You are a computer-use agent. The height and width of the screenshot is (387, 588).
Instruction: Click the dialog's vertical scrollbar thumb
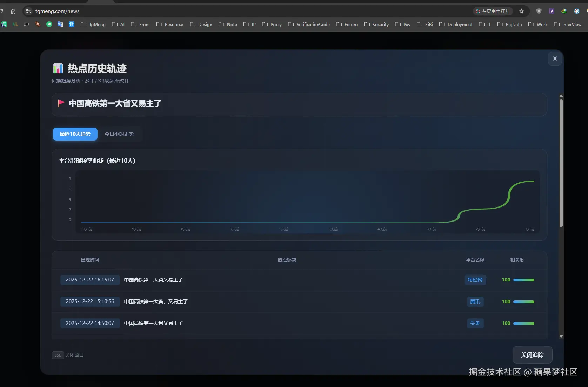click(561, 163)
